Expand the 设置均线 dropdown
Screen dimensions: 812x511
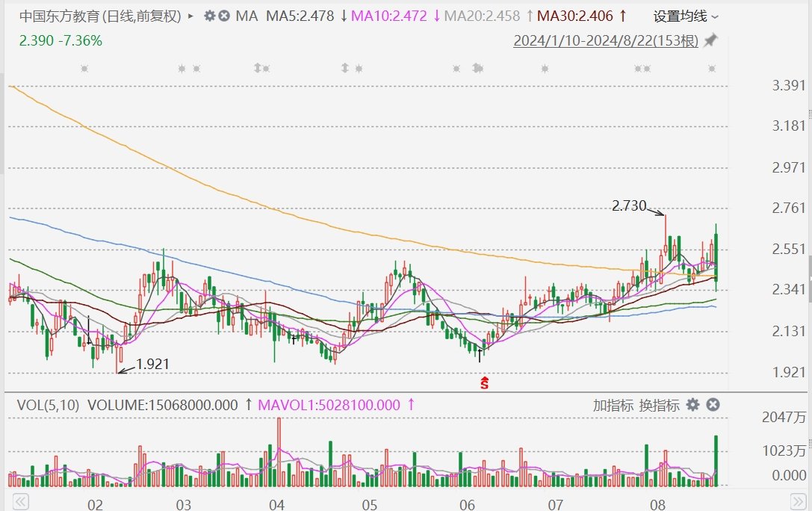point(686,16)
